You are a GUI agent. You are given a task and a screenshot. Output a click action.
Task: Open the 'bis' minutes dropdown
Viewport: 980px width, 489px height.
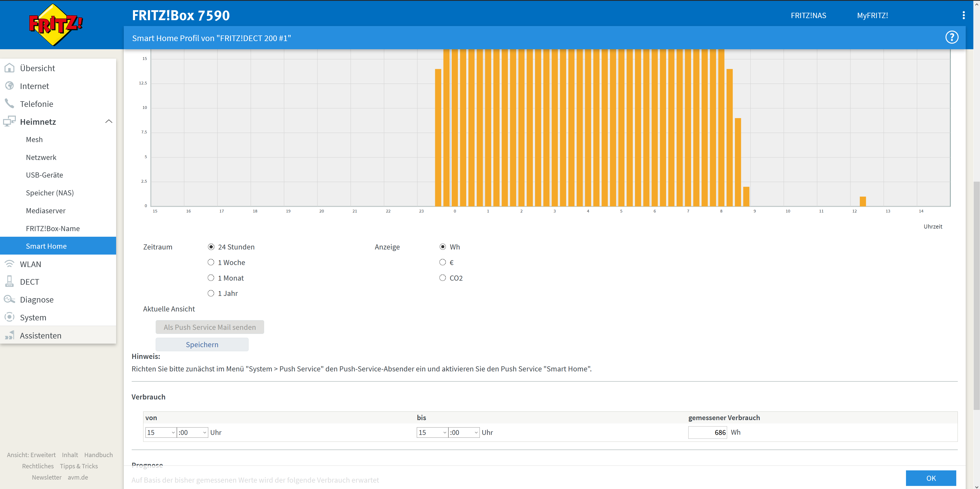click(464, 432)
